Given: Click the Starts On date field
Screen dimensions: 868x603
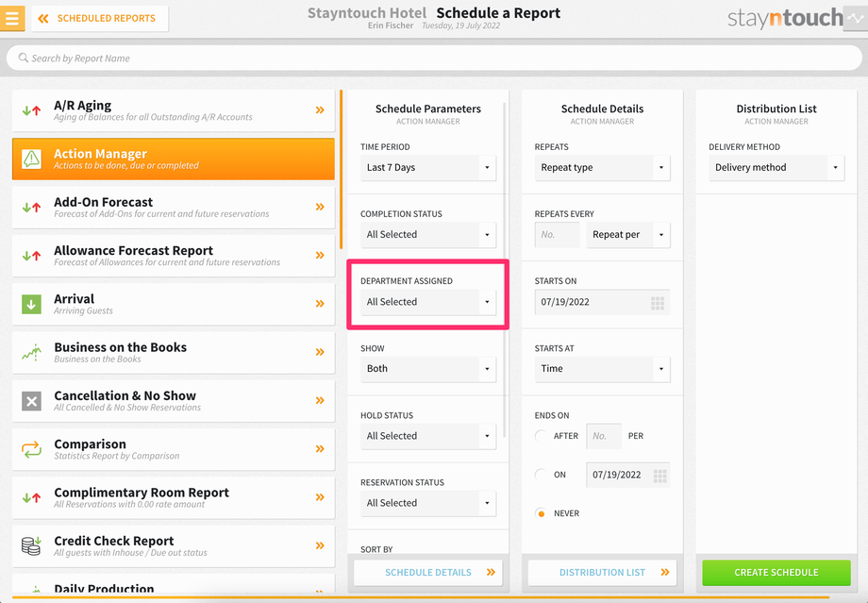Looking at the screenshot, I should coord(602,302).
